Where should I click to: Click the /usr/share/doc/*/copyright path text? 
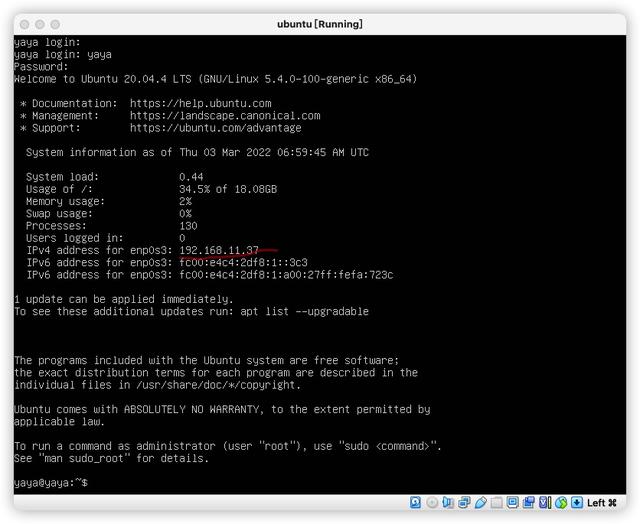coord(215,385)
